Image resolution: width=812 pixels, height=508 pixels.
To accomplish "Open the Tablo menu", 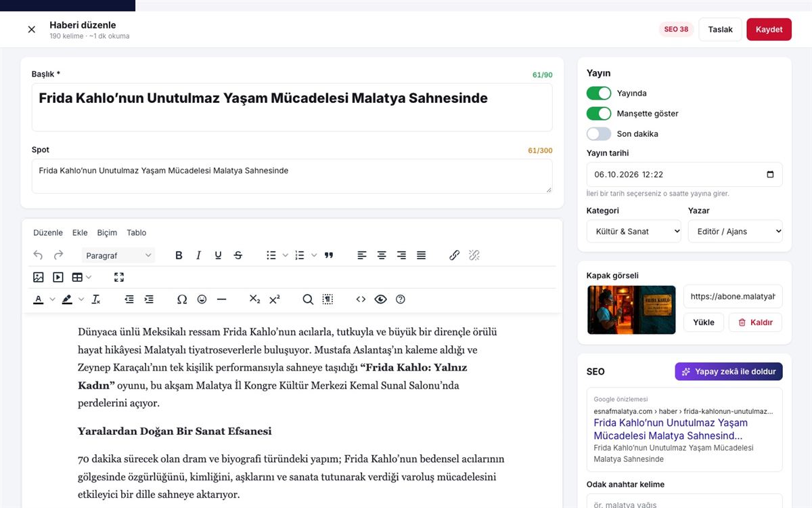I will [x=137, y=232].
